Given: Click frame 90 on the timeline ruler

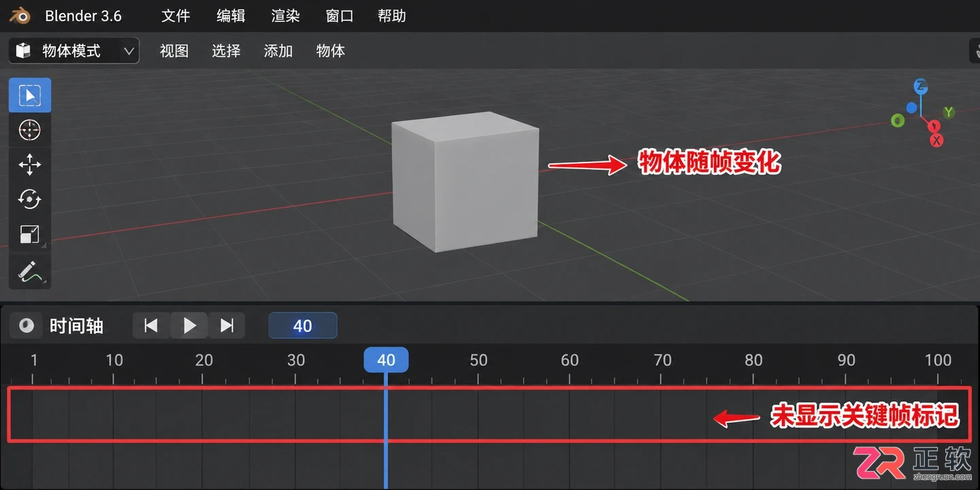Looking at the screenshot, I should coord(846,360).
